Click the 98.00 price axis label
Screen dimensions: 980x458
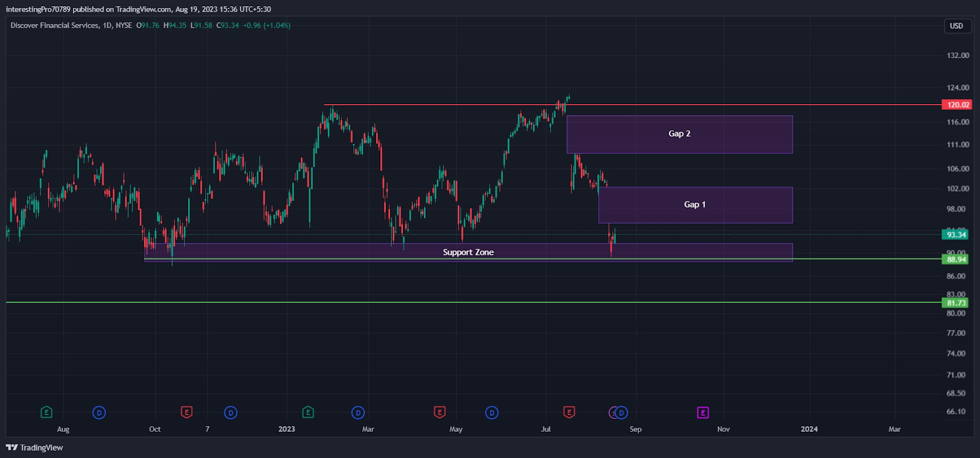pos(956,209)
